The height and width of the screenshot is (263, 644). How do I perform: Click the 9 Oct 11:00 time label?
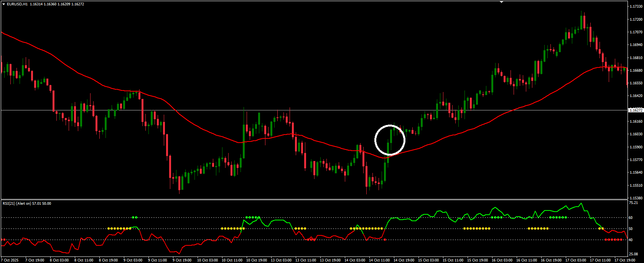tap(157, 260)
